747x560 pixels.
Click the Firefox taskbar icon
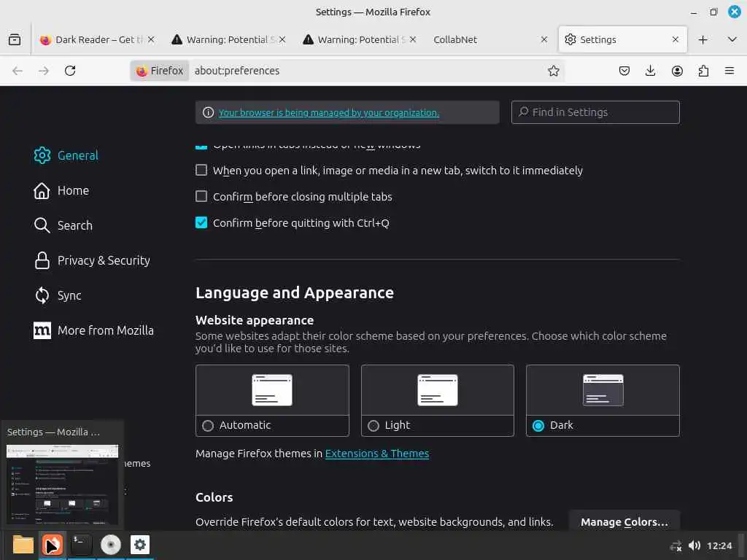pos(53,545)
